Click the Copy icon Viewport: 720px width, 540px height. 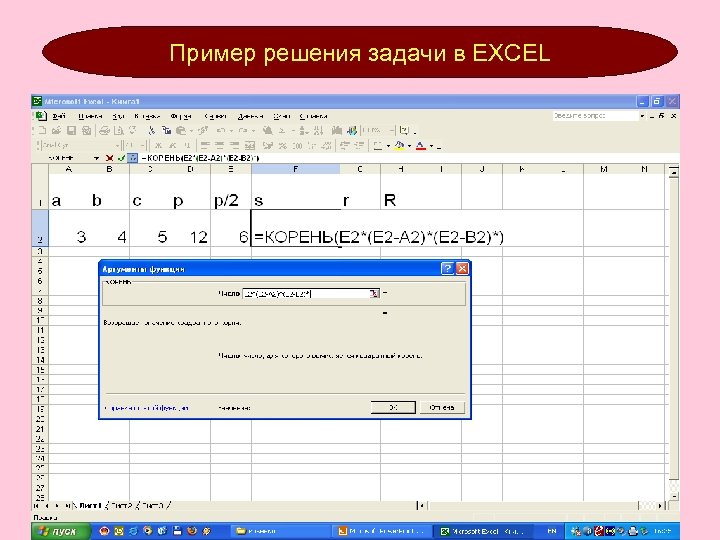(x=166, y=130)
